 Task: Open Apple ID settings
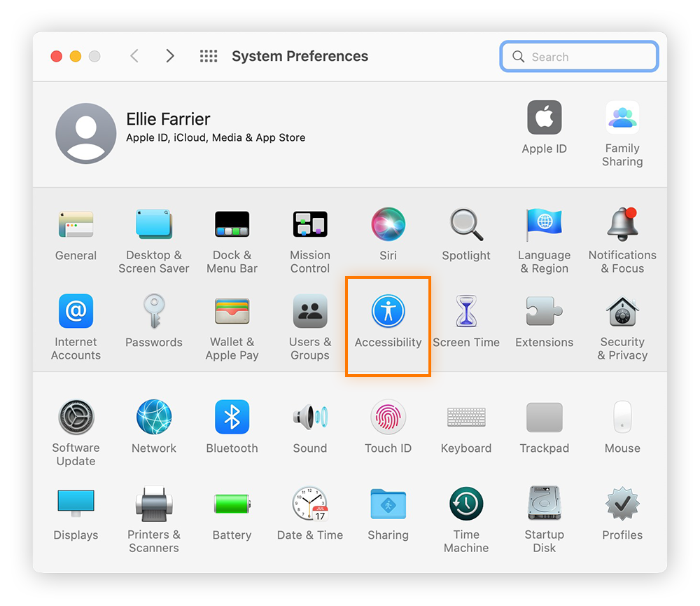(544, 117)
